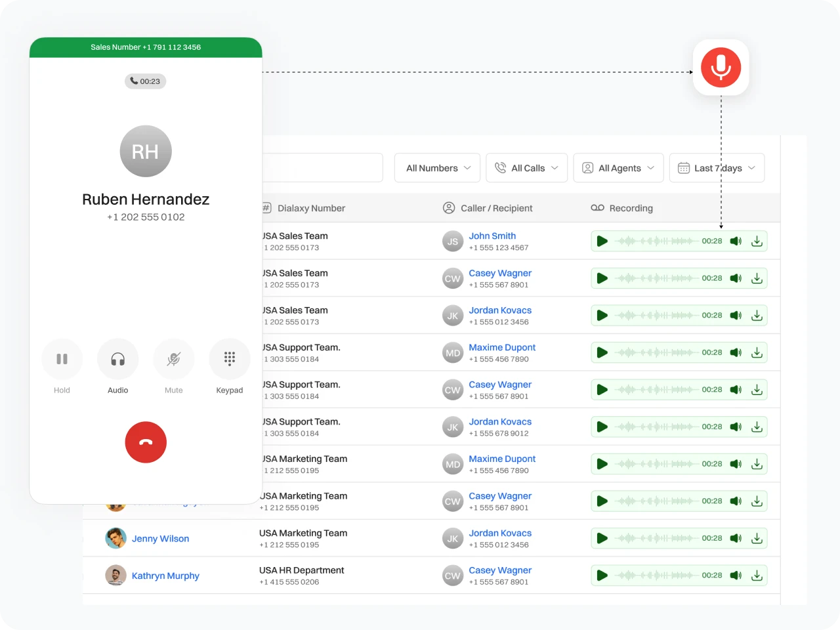Open the All Calls filter dropdown
Viewport: 840px width, 630px height.
coord(526,168)
